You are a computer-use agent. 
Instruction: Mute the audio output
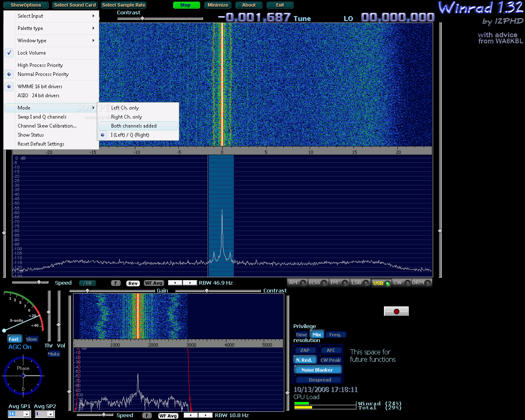pos(54,354)
